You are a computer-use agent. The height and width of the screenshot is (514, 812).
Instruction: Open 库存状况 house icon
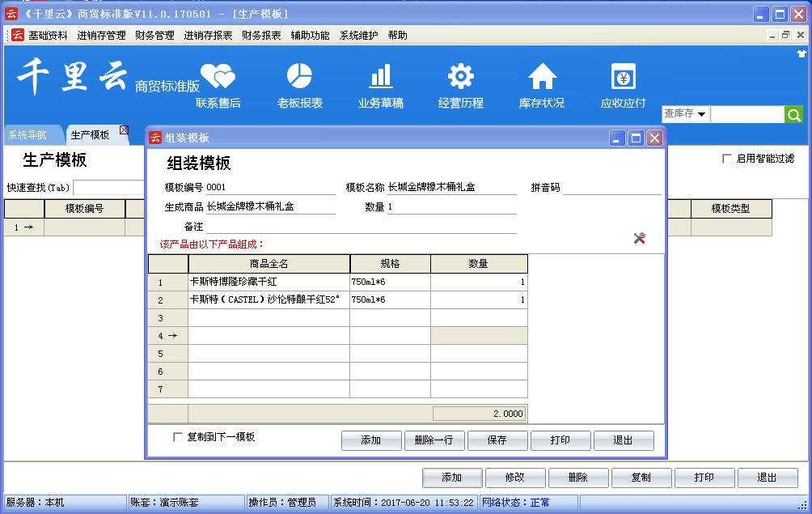tap(542, 77)
